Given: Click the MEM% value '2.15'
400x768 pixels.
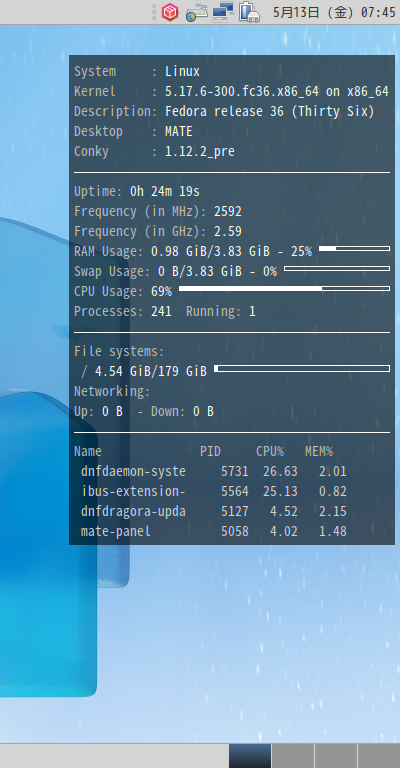Looking at the screenshot, I should tap(333, 511).
